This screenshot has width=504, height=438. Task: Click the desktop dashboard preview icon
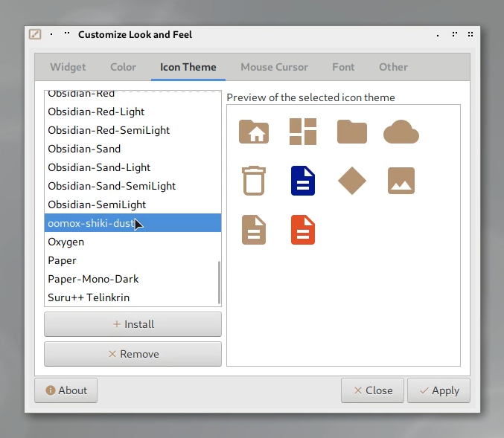click(x=303, y=132)
